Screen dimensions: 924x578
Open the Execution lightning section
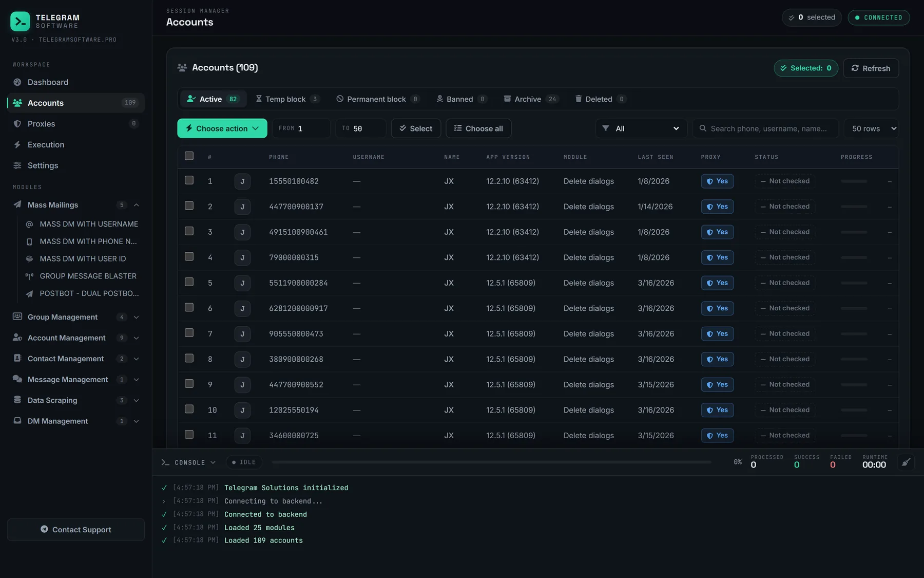76,145
